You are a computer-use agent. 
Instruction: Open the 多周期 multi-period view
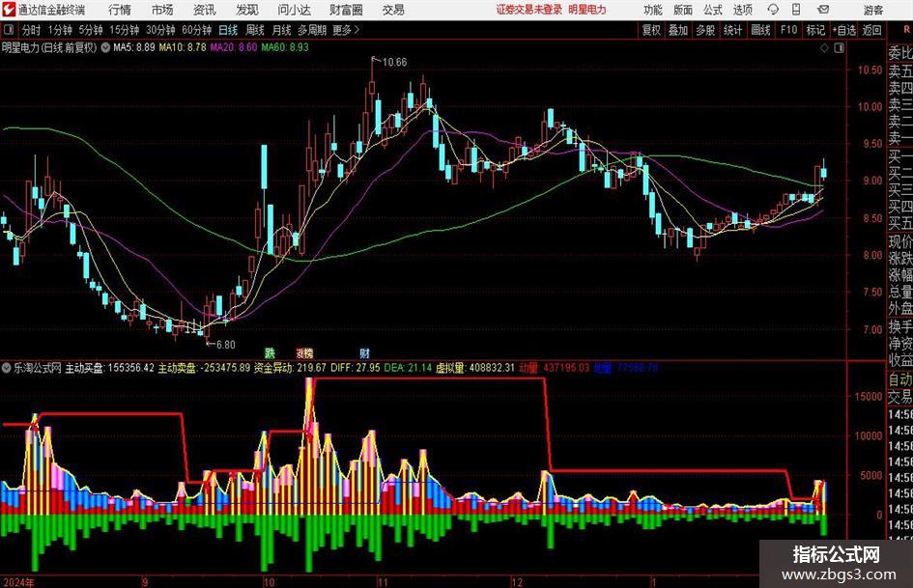(312, 30)
